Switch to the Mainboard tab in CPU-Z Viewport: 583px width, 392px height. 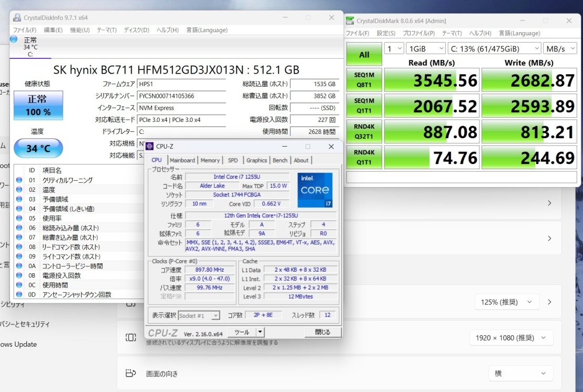point(182,160)
